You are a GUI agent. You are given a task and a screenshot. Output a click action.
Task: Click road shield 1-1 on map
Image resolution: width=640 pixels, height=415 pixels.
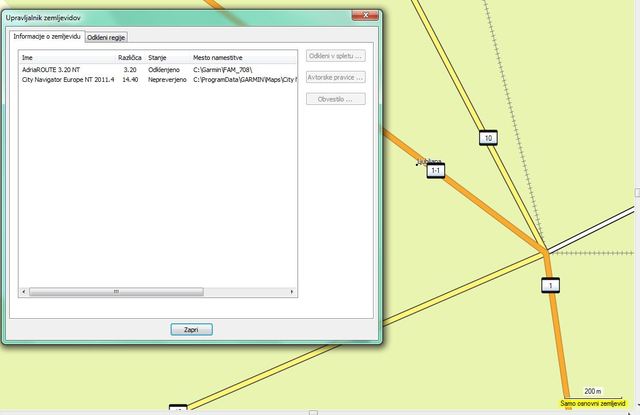coord(436,170)
